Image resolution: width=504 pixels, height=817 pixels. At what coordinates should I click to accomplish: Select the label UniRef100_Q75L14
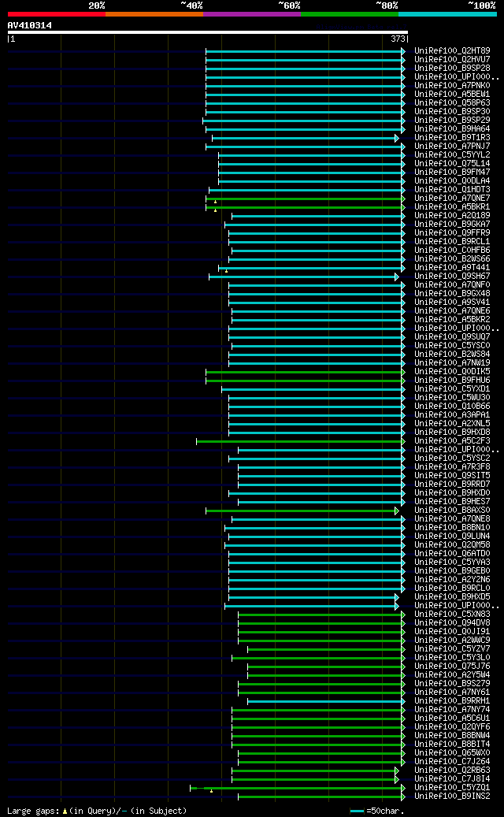click(x=452, y=164)
